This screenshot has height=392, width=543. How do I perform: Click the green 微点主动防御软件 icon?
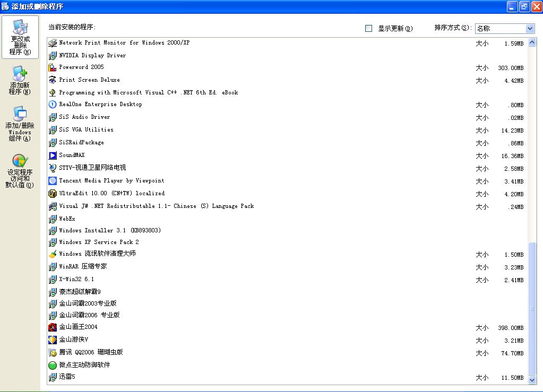tap(53, 365)
